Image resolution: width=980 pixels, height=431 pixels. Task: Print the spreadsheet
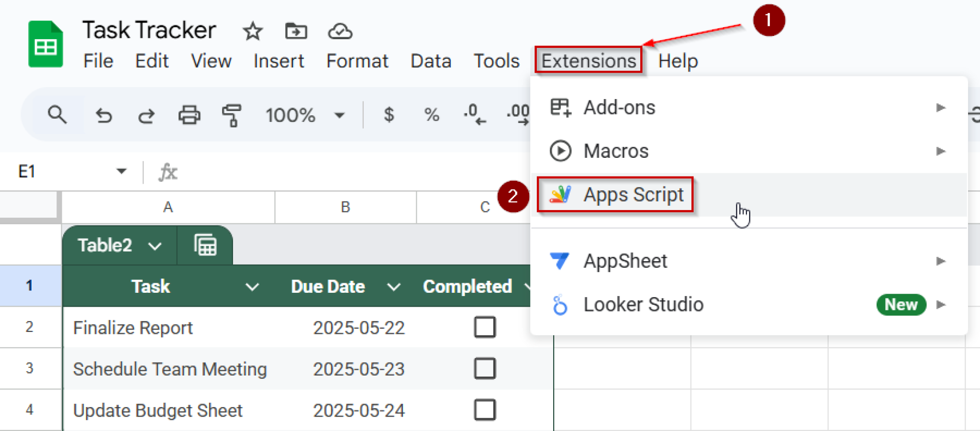coord(189,115)
